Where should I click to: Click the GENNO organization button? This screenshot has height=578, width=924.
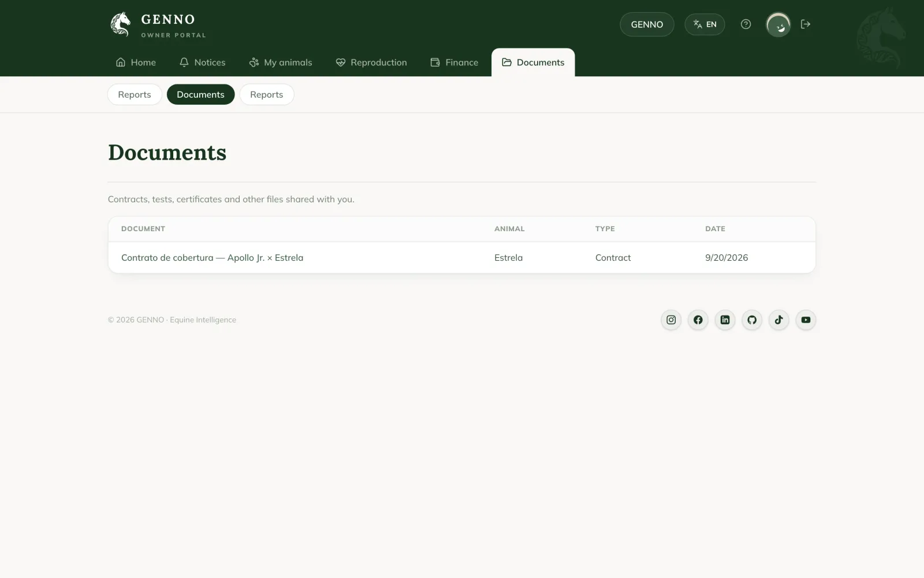[647, 24]
